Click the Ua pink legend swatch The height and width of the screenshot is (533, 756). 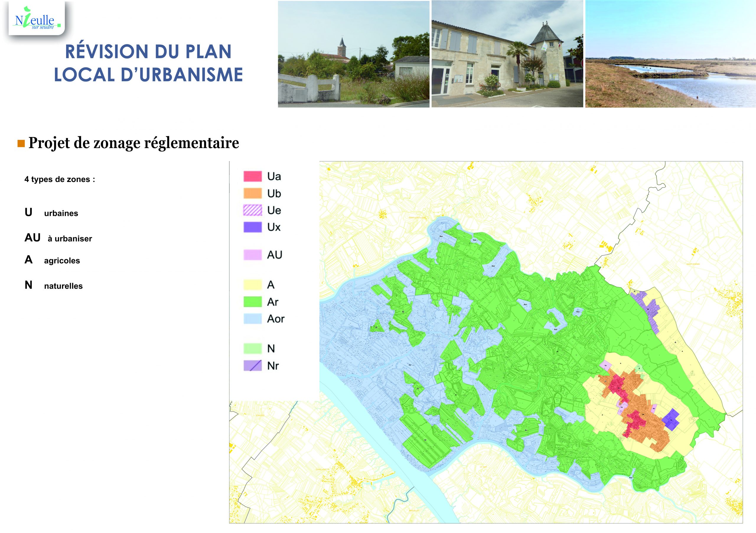252,176
